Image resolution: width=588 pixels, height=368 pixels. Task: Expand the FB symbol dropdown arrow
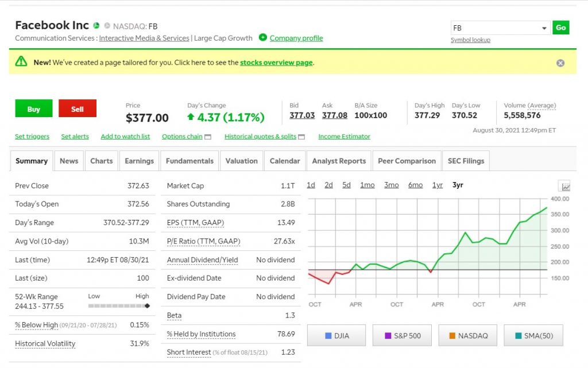pyautogui.click(x=544, y=28)
